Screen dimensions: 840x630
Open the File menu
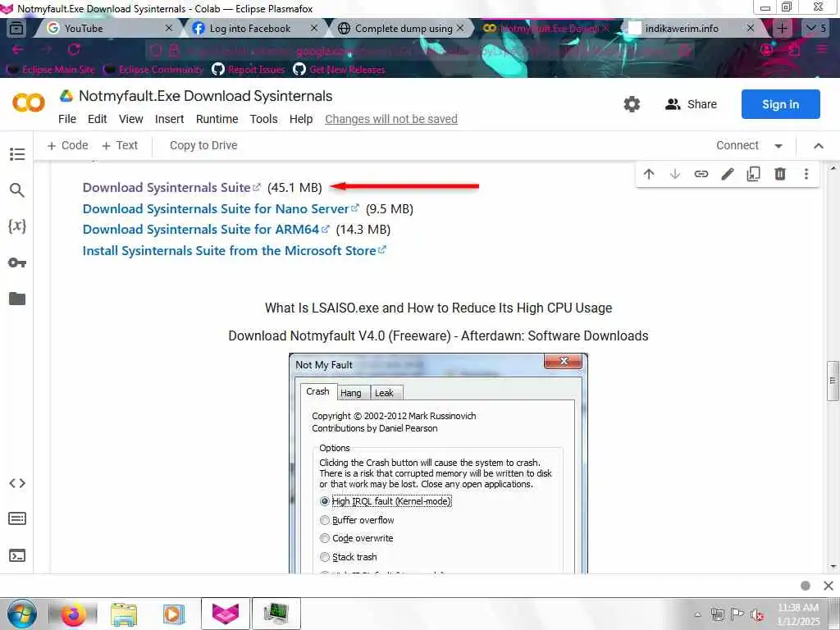67,119
